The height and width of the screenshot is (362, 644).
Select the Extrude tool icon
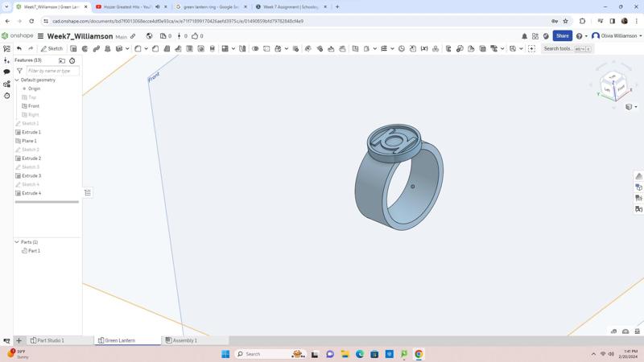[73, 48]
